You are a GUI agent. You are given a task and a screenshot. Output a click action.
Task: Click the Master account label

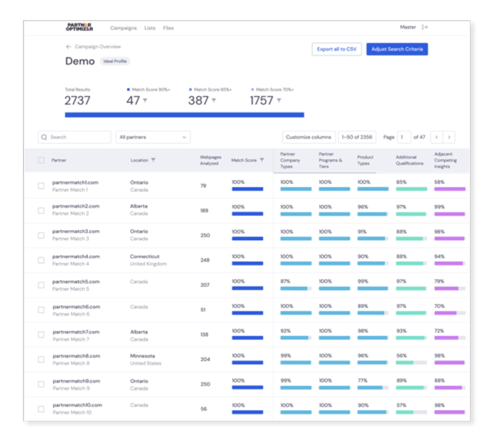(408, 27)
